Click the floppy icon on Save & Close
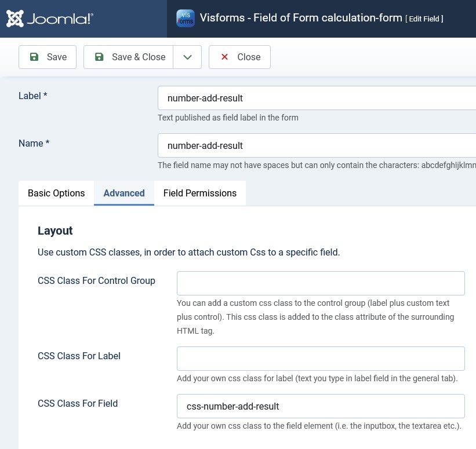Viewport: 476px width, 449px height. (x=99, y=57)
